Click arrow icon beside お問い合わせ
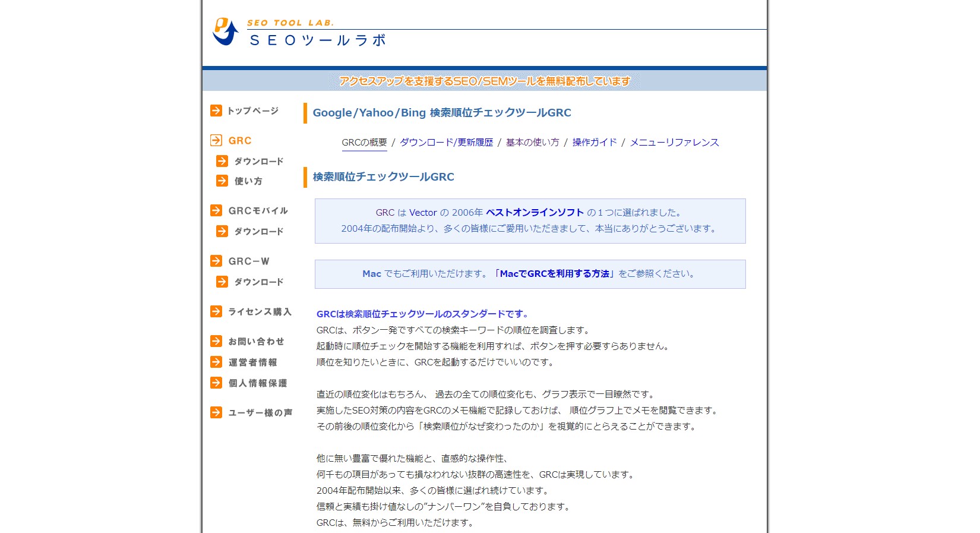The image size is (980, 533). coord(216,341)
